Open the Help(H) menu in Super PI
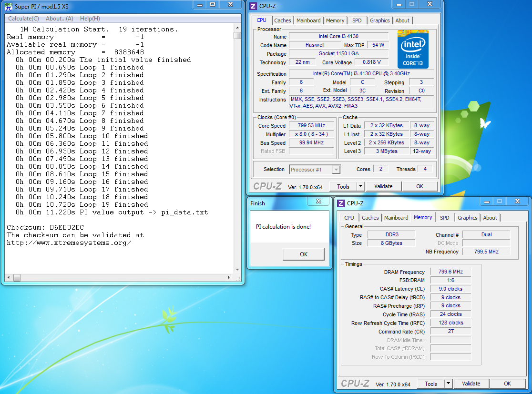The height and width of the screenshot is (394, 532). 90,19
